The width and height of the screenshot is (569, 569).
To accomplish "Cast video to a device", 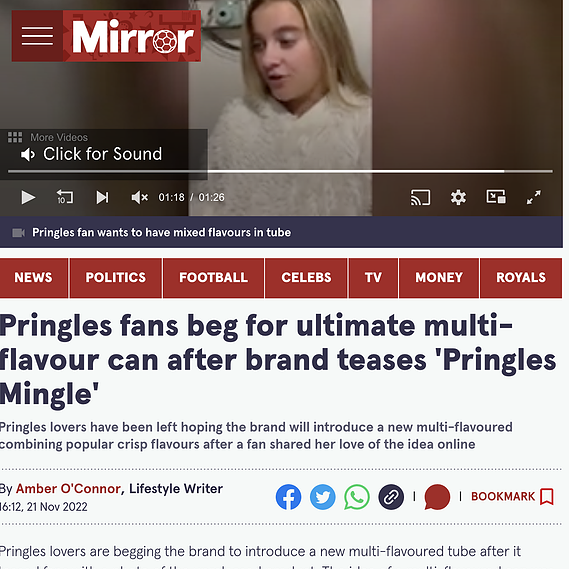I will 420,198.
